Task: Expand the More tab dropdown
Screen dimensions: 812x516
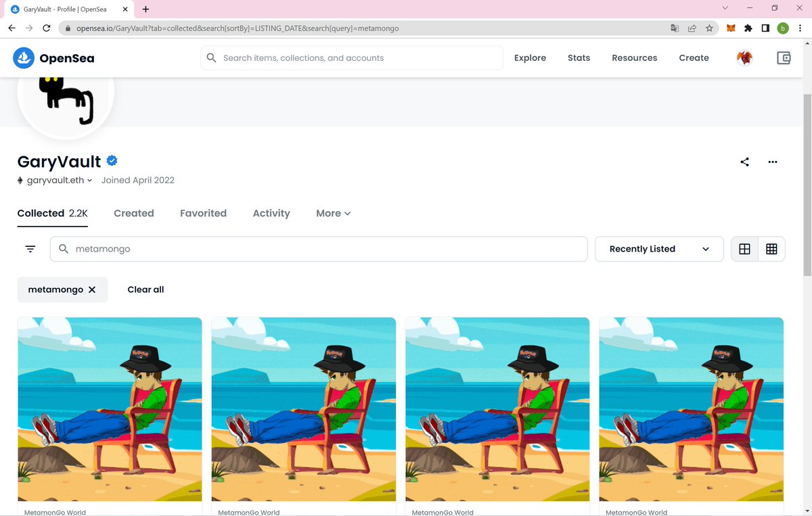Action: 334,213
